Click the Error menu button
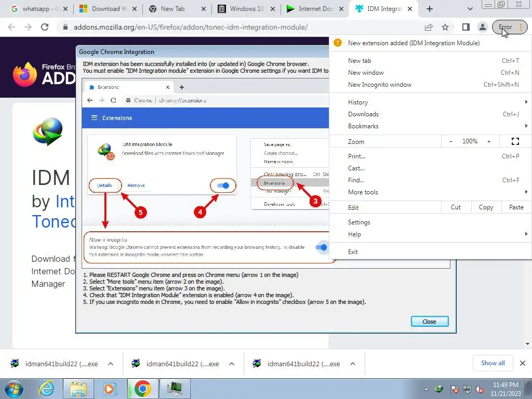The height and width of the screenshot is (399, 532). pyautogui.click(x=510, y=27)
